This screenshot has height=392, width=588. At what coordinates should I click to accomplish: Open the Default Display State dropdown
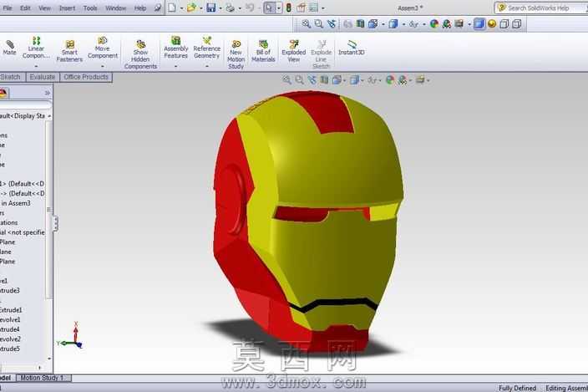pos(49,116)
